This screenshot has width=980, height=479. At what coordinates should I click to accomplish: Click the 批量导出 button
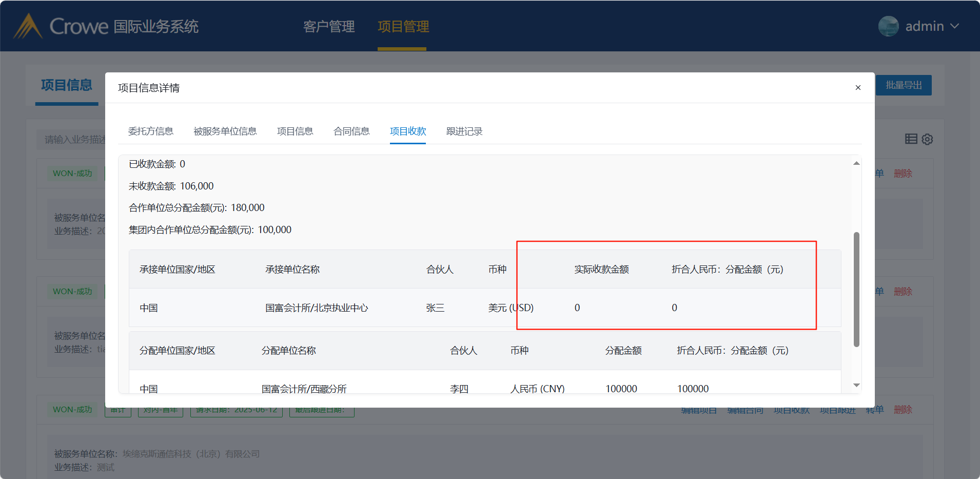point(904,85)
